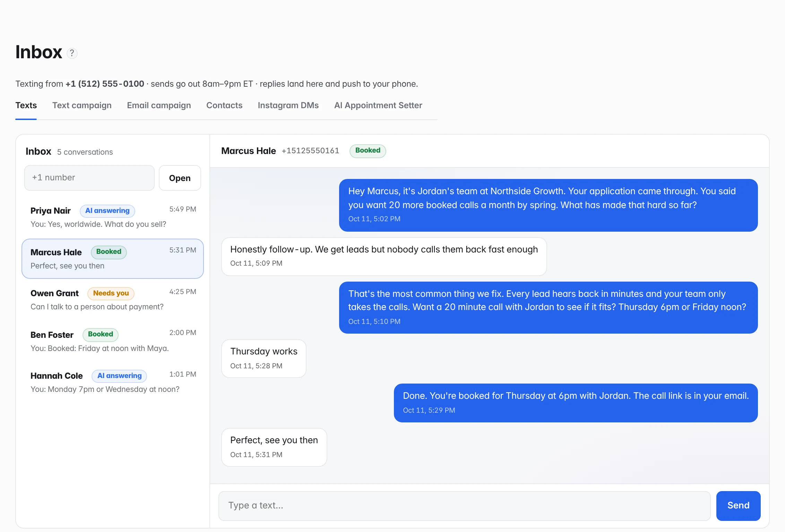Click the 'Thursday works' message bubble

264,359
